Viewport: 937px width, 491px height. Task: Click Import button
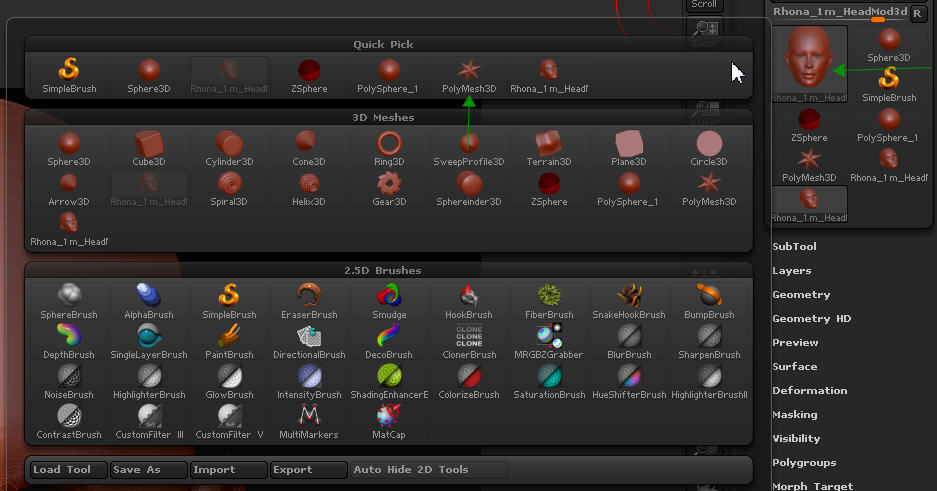pos(229,469)
